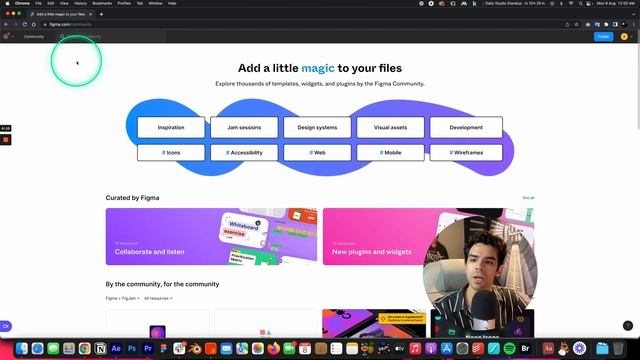The image size is (640, 360).
Task: Open Figma app from the dock
Action: pos(163,349)
